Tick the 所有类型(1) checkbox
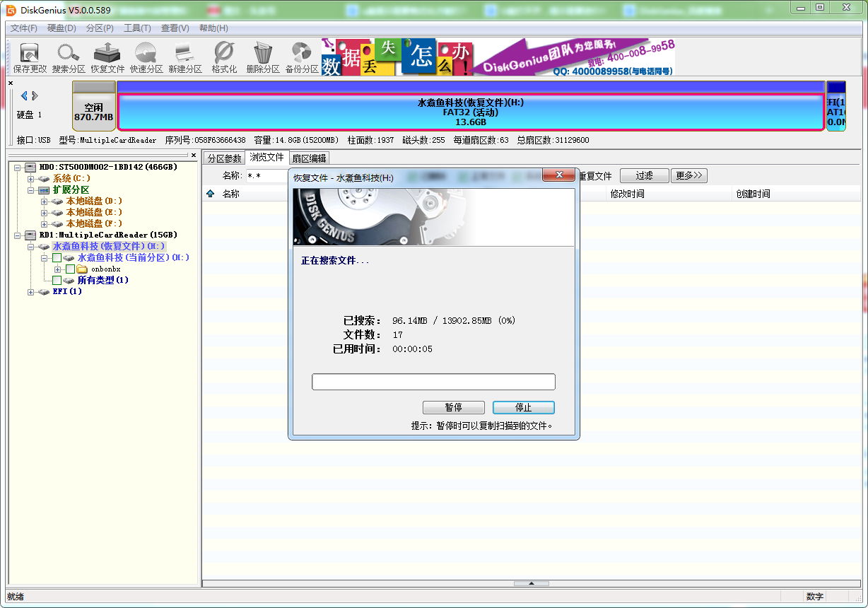This screenshot has width=868, height=608. coord(57,280)
